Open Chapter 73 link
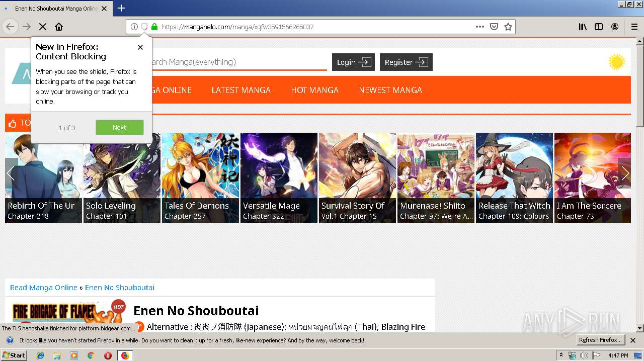 (x=576, y=216)
